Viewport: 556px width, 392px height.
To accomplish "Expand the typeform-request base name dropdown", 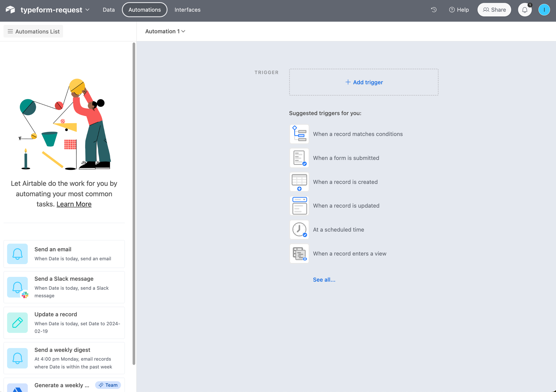I will click(87, 10).
